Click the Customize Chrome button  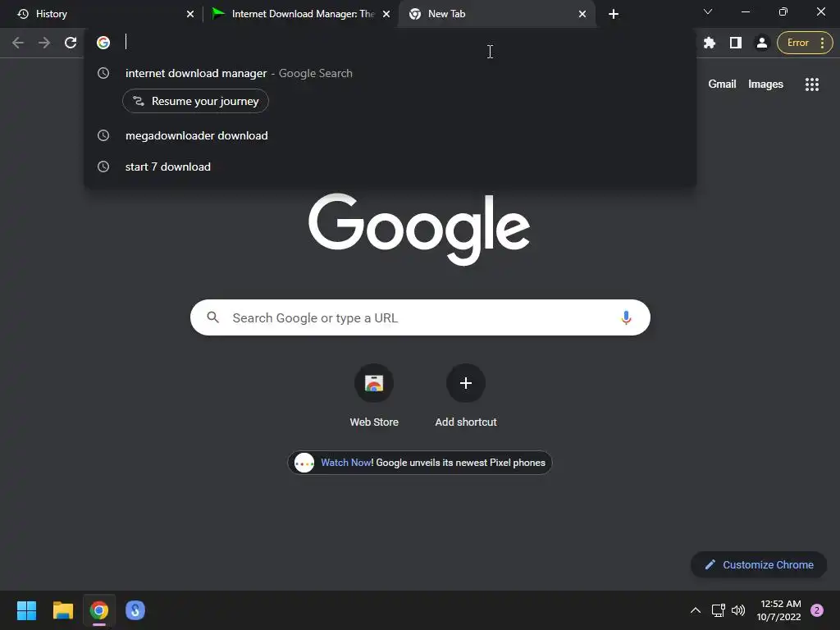tap(759, 564)
